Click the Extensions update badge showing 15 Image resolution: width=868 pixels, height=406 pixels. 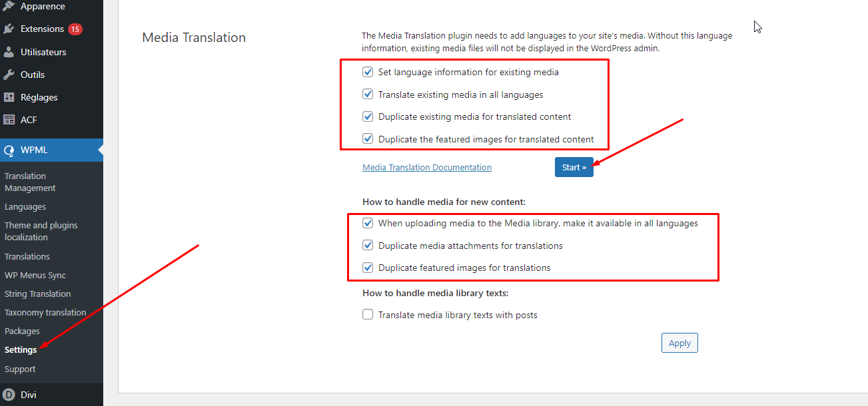tap(75, 29)
